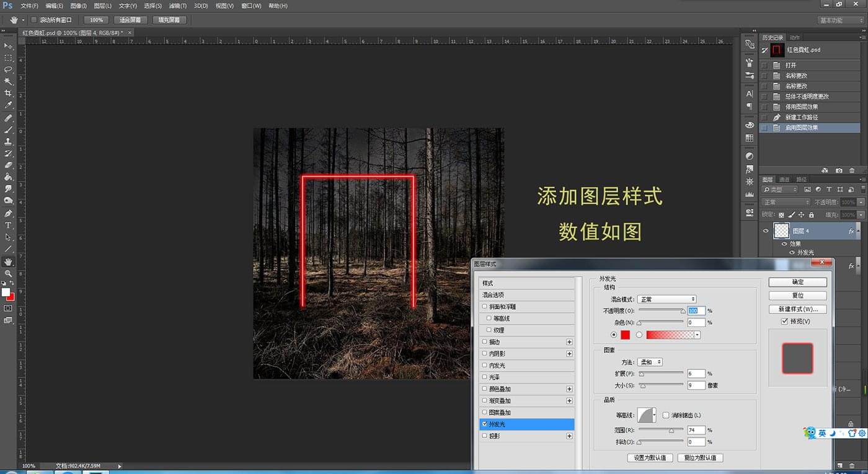The width and height of the screenshot is (868, 474).
Task: Select the Pen tool in toolbar
Action: coord(8,213)
